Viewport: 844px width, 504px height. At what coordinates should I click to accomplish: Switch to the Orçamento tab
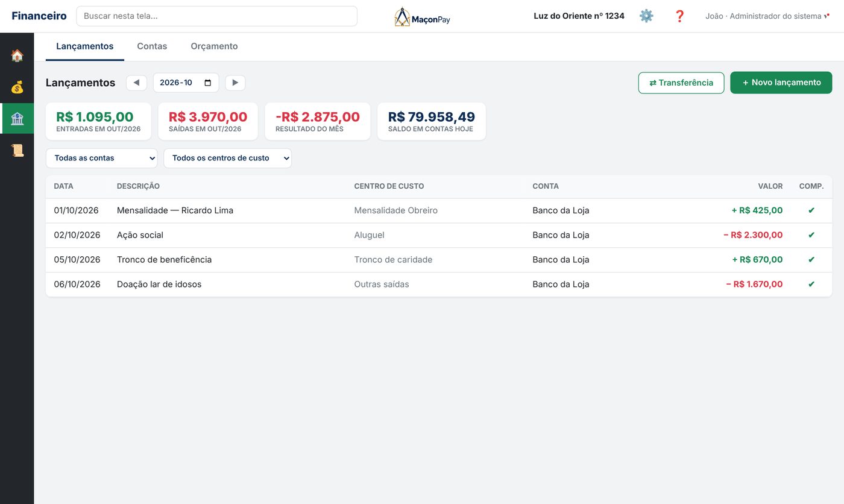214,46
